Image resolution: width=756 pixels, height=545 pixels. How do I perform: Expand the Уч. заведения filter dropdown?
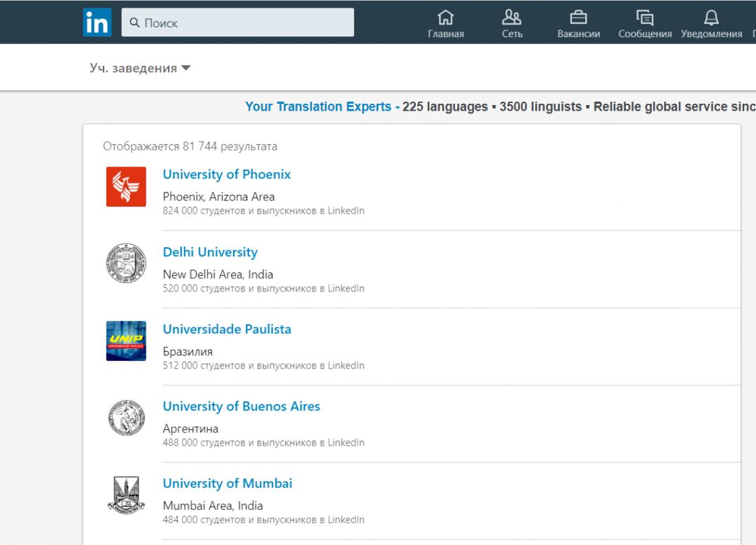[x=138, y=67]
